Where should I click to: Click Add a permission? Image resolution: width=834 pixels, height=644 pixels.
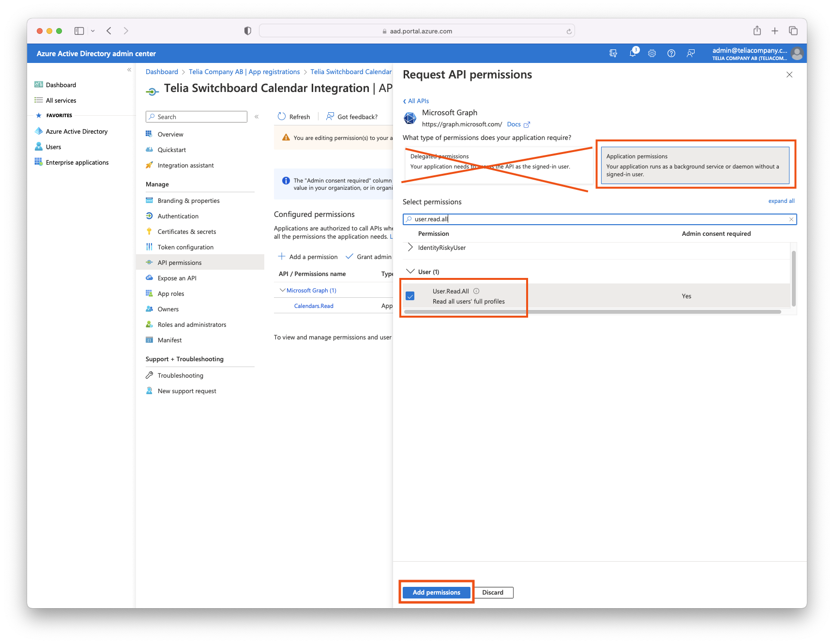click(308, 257)
